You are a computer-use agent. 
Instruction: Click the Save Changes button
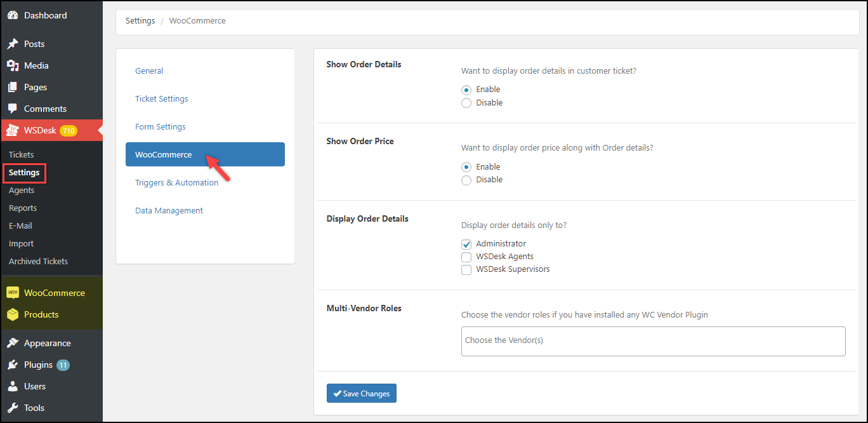(362, 394)
